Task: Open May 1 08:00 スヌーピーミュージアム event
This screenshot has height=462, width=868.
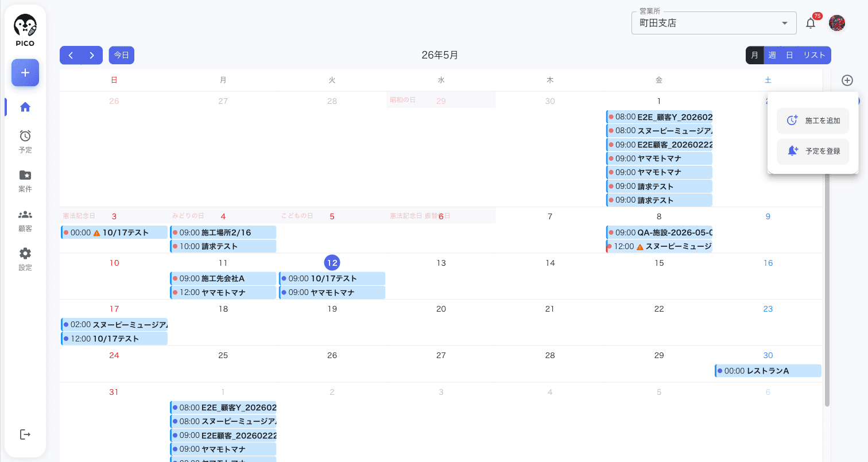Action: tap(660, 130)
